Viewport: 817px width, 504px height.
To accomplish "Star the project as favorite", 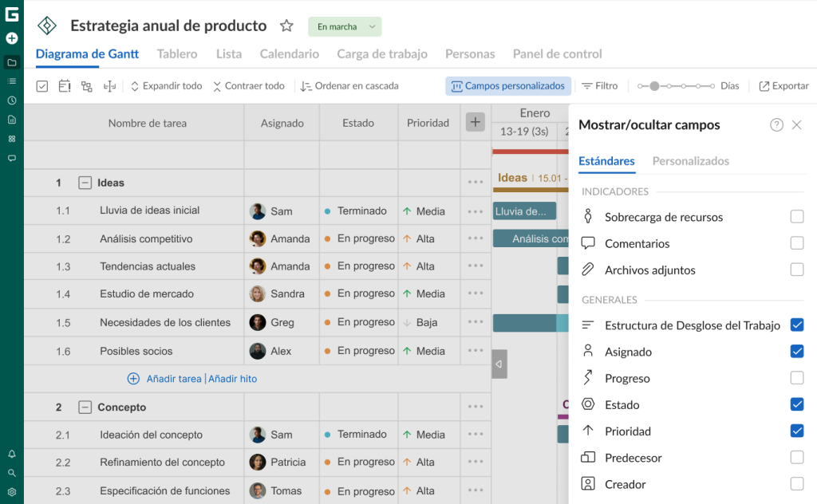I will (286, 26).
